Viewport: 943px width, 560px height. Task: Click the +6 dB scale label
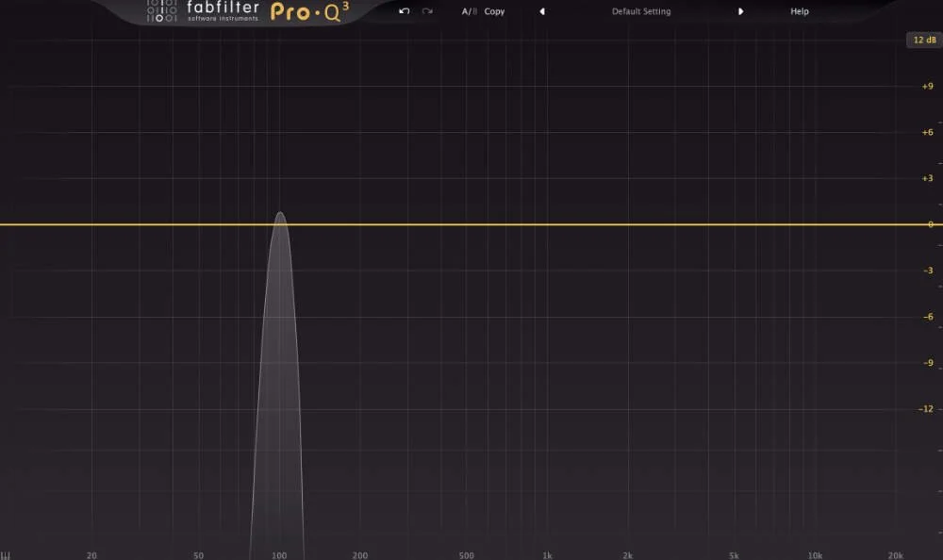tap(927, 132)
